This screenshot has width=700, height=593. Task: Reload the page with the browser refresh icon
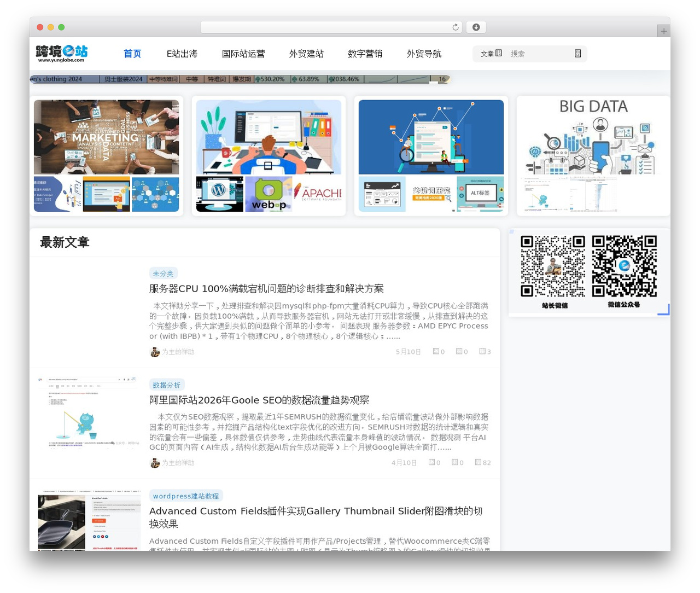coord(456,27)
